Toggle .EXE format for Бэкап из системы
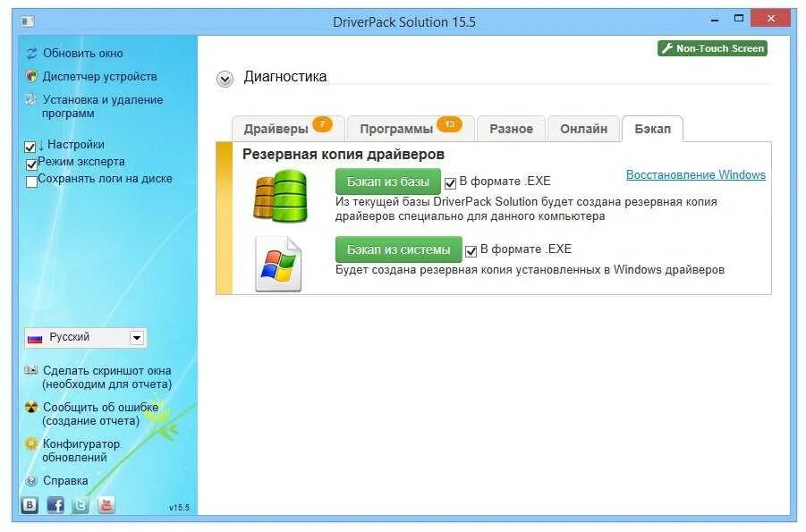806x532 pixels. click(x=471, y=251)
